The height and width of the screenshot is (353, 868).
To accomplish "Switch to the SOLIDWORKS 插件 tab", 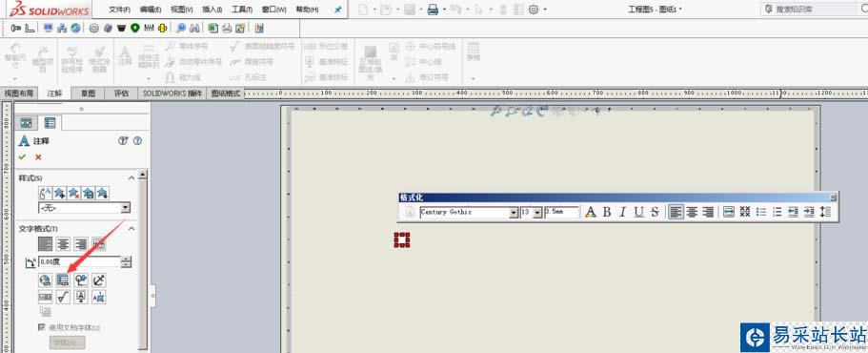I will tap(172, 93).
